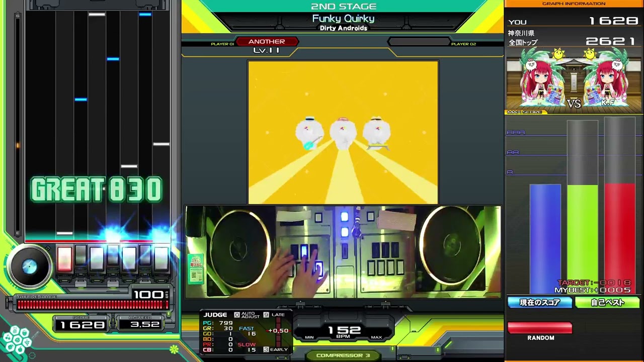
Task: Click the PLAYER 01 label
Action: (x=222, y=44)
